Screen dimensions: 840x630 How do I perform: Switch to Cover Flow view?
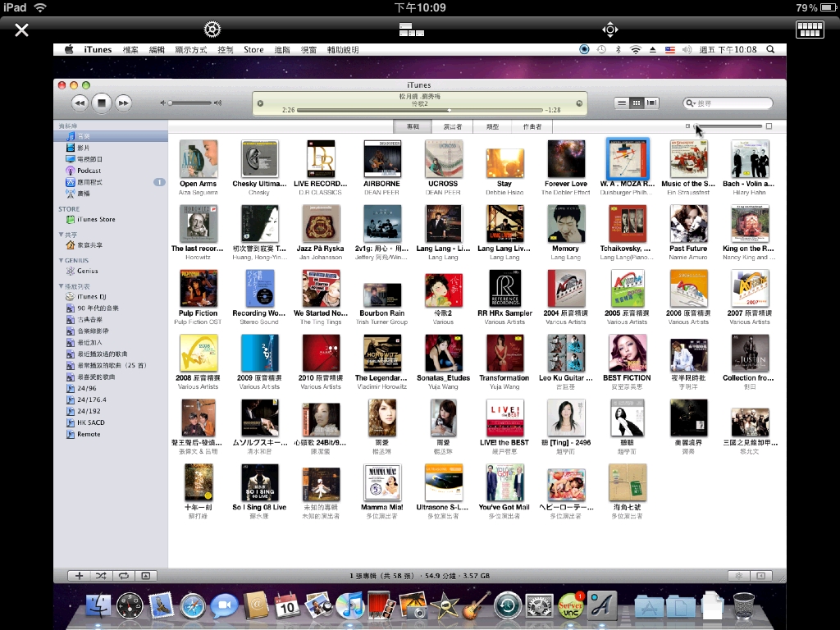[651, 103]
